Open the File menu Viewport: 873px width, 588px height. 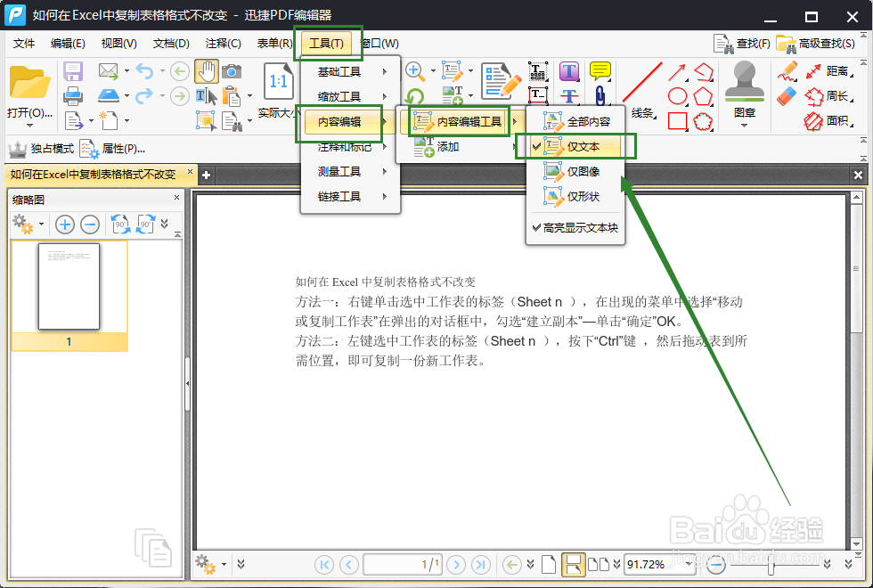pyautogui.click(x=24, y=44)
